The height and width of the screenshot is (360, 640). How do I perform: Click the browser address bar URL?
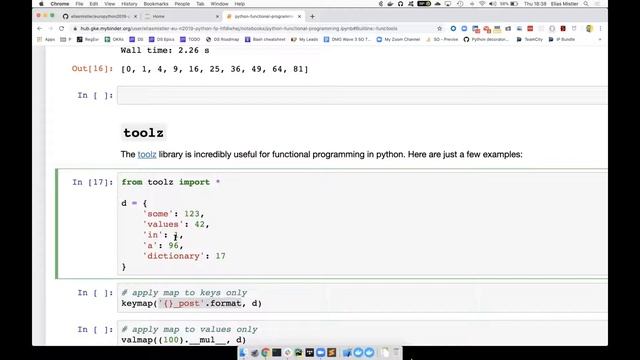click(239, 29)
